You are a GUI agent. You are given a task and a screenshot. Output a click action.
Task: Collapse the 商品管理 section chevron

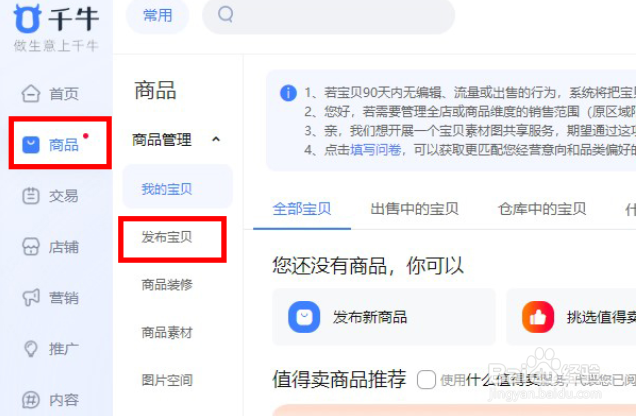point(216,139)
